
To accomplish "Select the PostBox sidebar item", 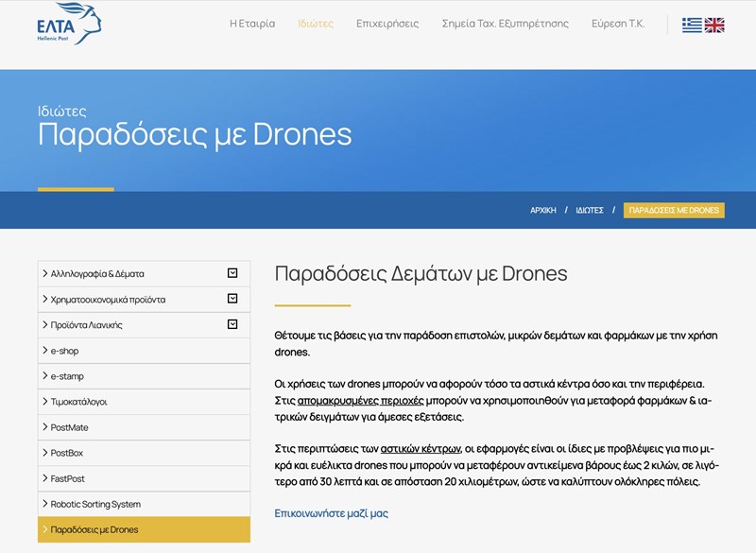I will click(x=69, y=453).
